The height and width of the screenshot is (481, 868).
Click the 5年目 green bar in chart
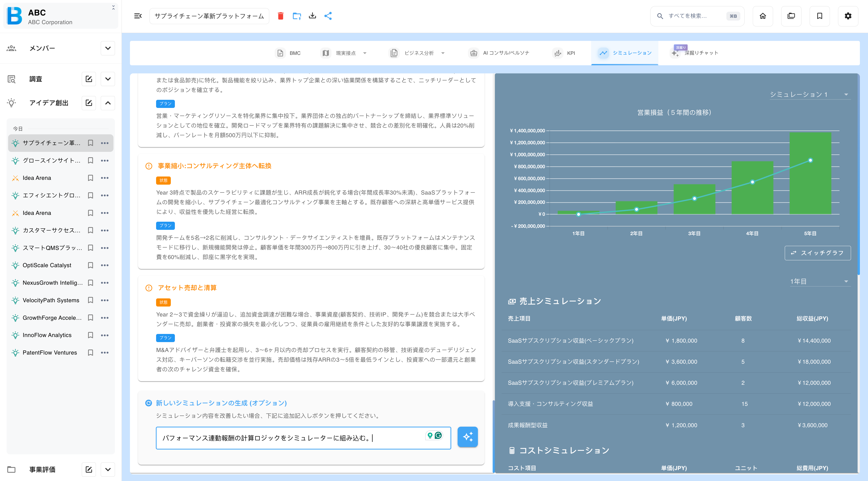click(810, 173)
